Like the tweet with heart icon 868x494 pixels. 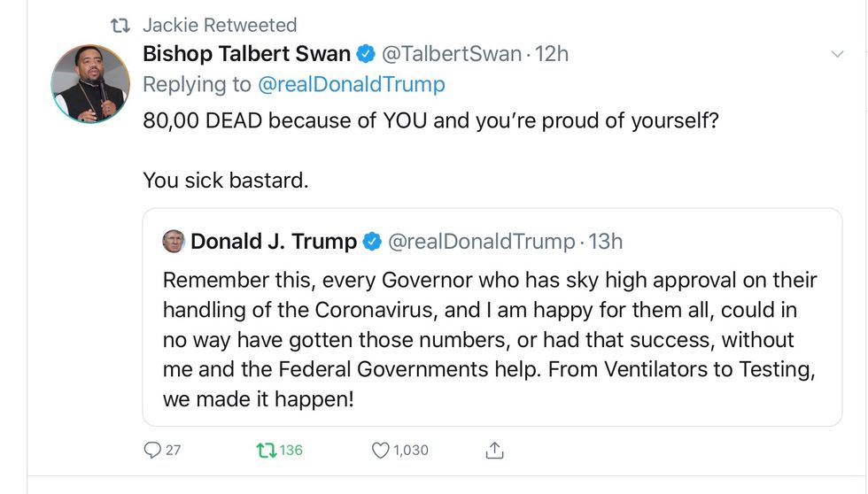click(380, 451)
